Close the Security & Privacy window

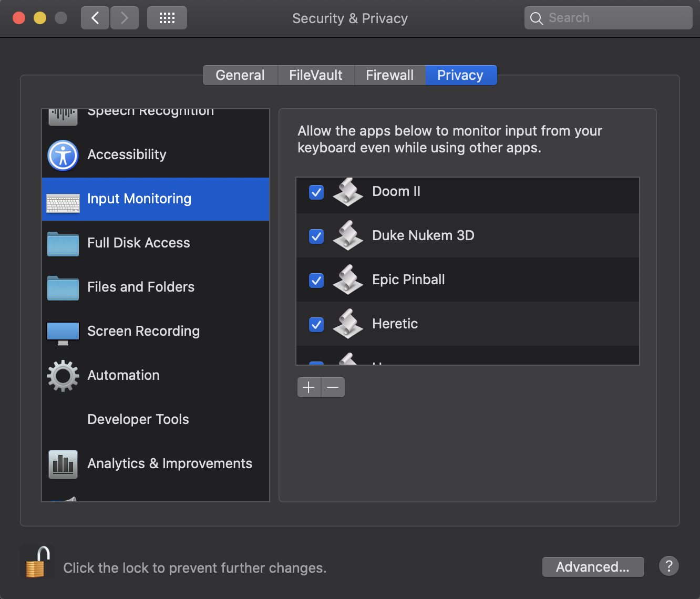19,18
